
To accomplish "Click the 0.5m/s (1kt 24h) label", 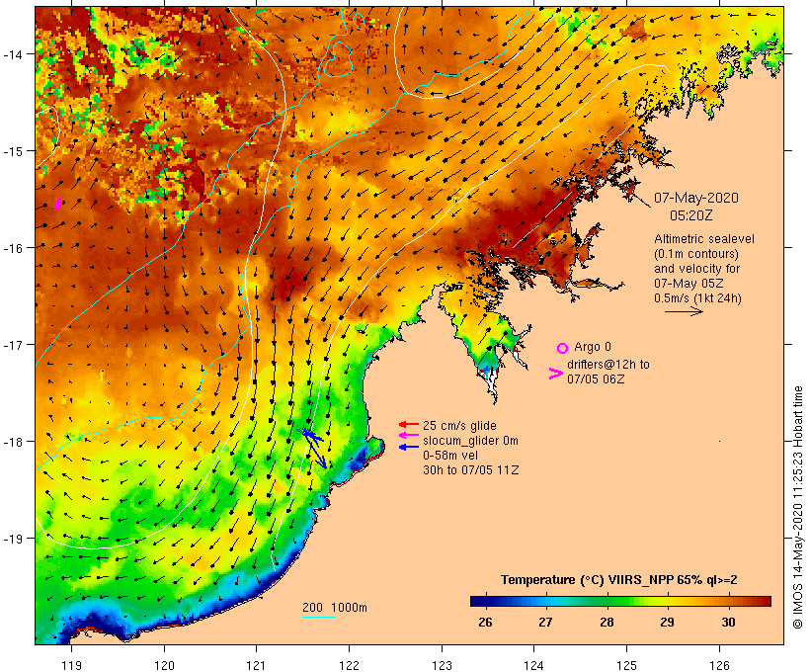I will [x=697, y=298].
